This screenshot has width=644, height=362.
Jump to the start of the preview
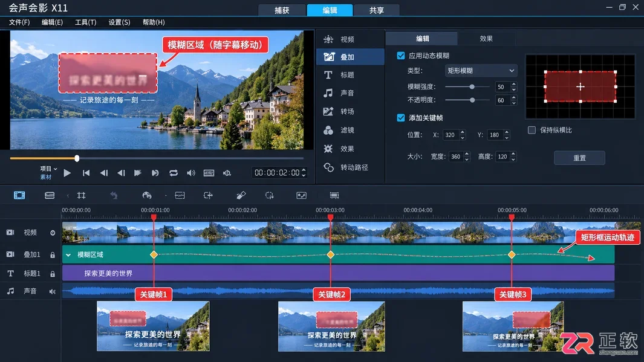click(86, 173)
